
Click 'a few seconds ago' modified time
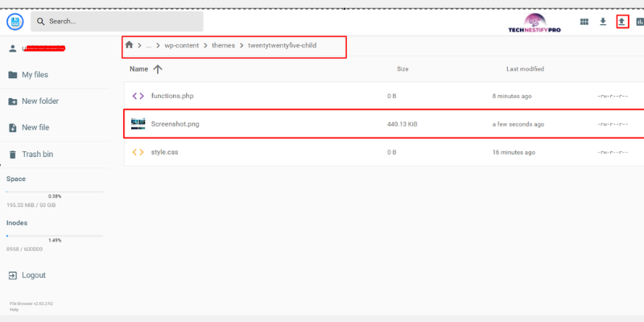coord(518,124)
